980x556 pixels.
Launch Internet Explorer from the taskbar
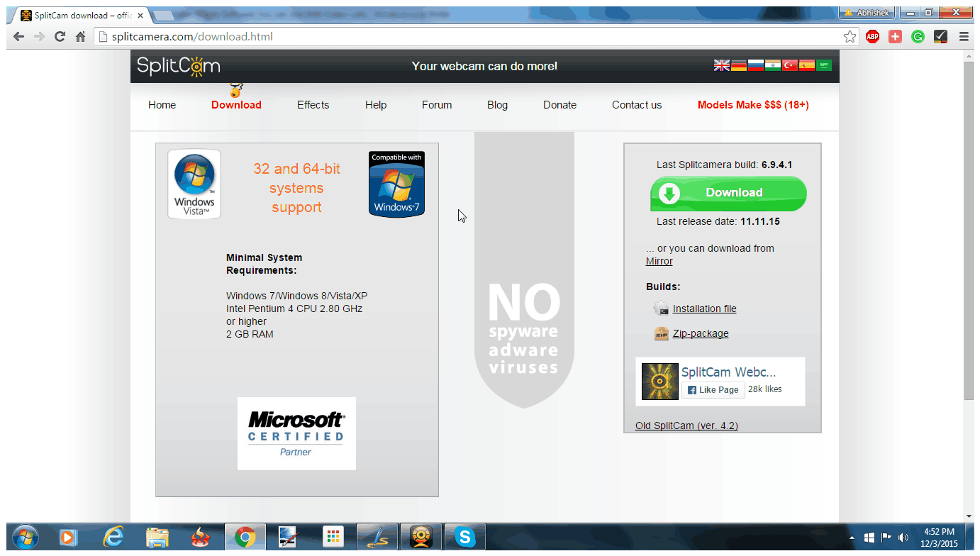tap(113, 538)
